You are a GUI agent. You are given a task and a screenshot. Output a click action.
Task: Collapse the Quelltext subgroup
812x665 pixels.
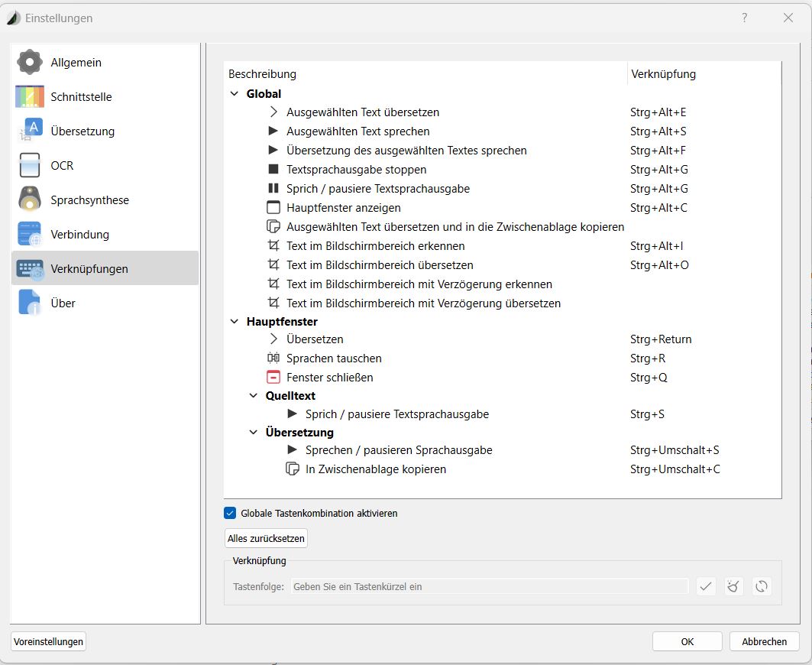[254, 396]
